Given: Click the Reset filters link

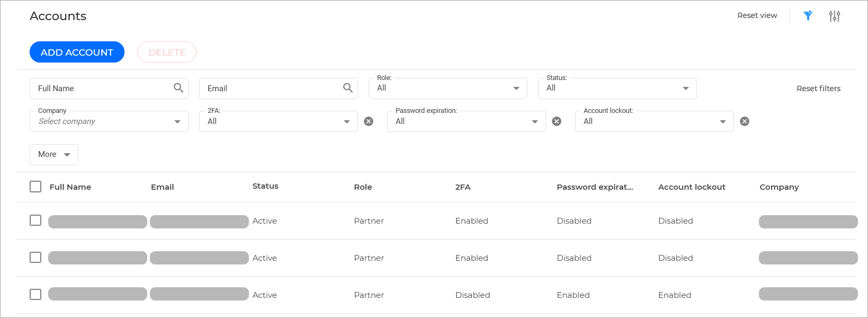Looking at the screenshot, I should pos(818,89).
